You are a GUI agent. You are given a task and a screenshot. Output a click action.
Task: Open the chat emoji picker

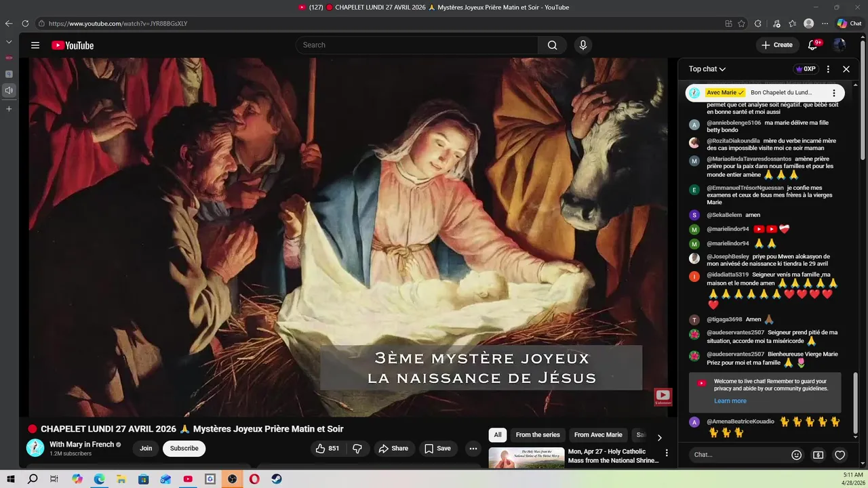797,455
